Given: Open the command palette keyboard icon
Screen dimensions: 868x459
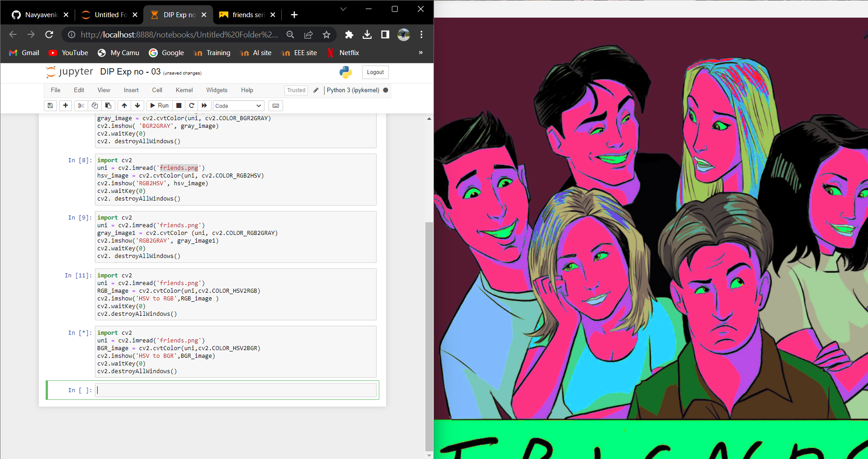Looking at the screenshot, I should (276, 106).
